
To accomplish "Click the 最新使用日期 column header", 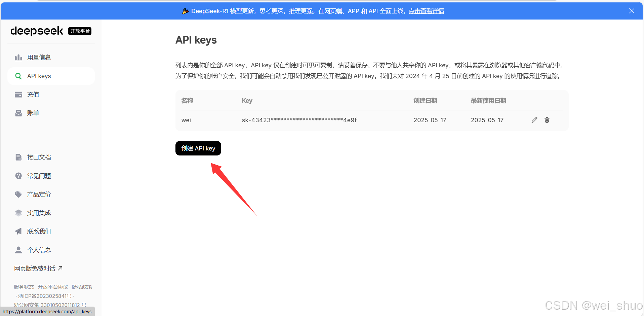I will 488,101.
